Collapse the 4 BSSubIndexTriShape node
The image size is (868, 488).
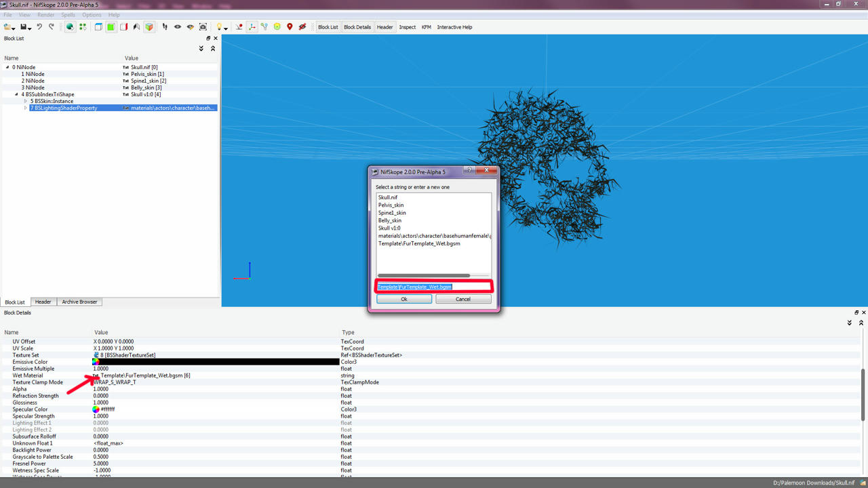click(16, 94)
